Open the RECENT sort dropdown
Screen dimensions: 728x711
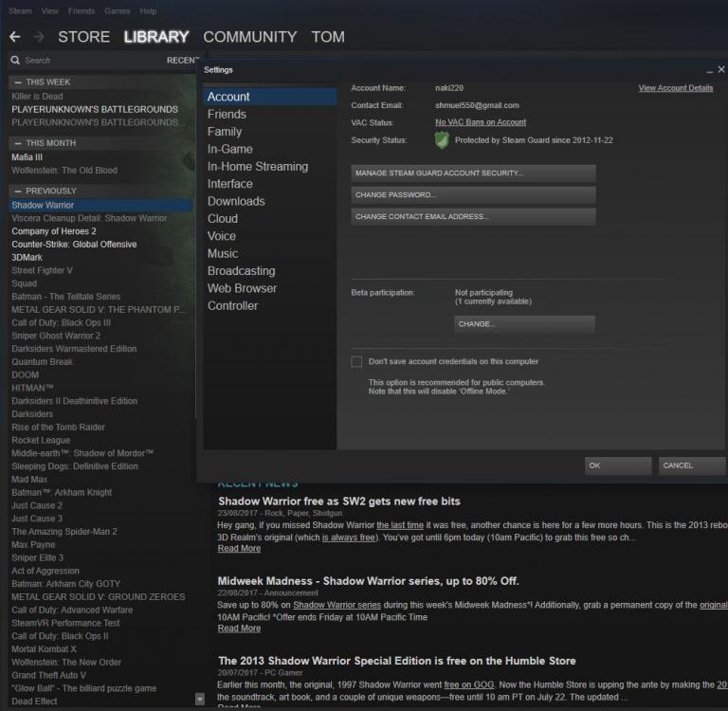click(x=183, y=61)
